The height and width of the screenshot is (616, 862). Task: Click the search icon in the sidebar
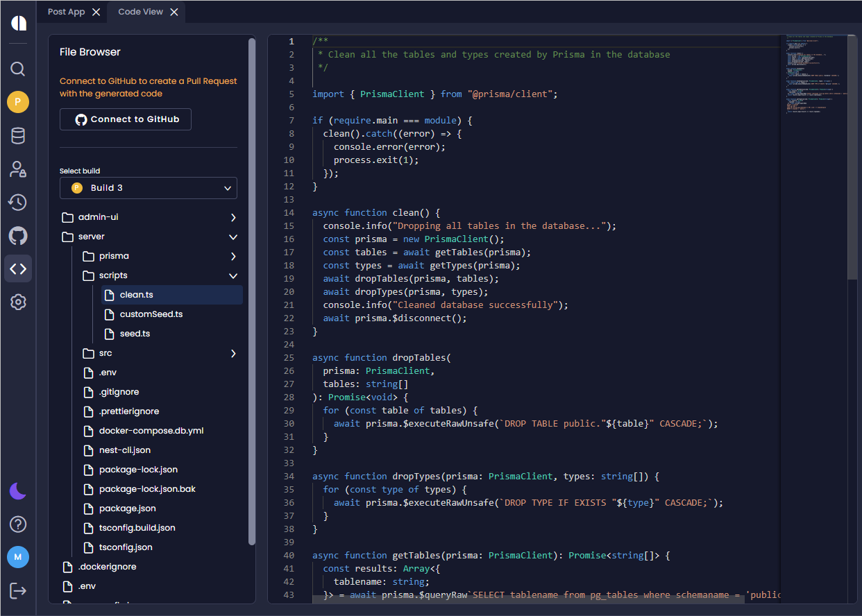[x=18, y=69]
